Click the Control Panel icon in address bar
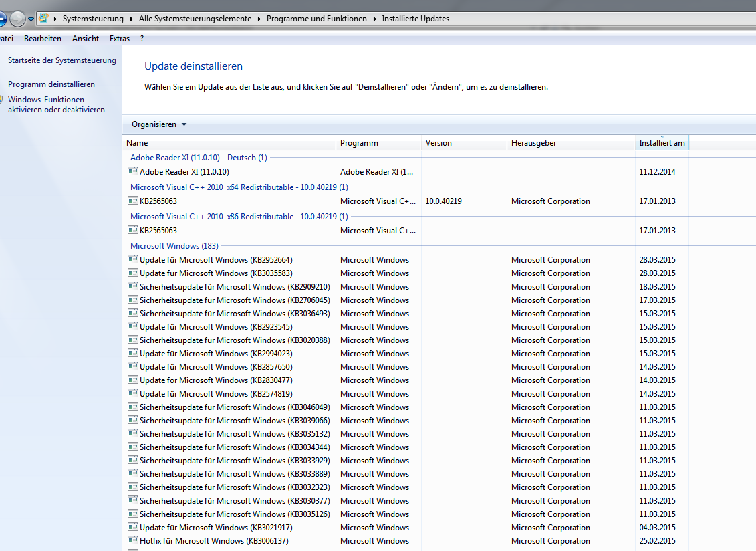756x551 pixels. (x=43, y=19)
